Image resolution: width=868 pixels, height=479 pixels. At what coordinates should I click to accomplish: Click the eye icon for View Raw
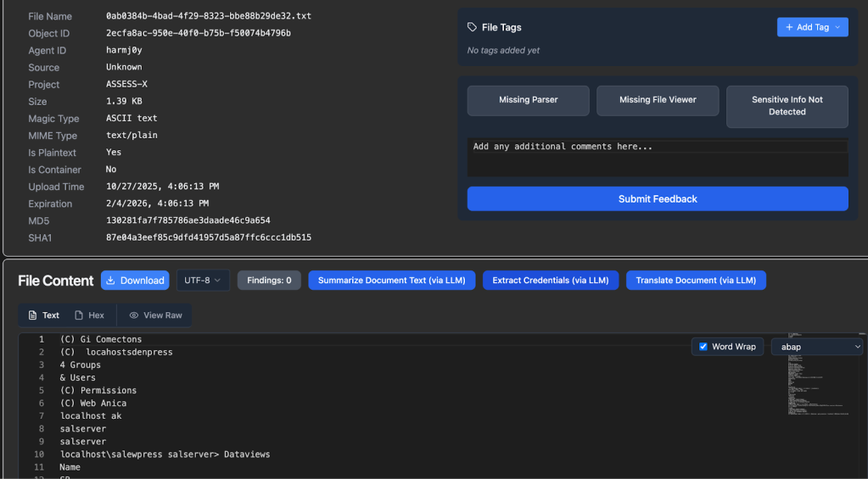(134, 315)
